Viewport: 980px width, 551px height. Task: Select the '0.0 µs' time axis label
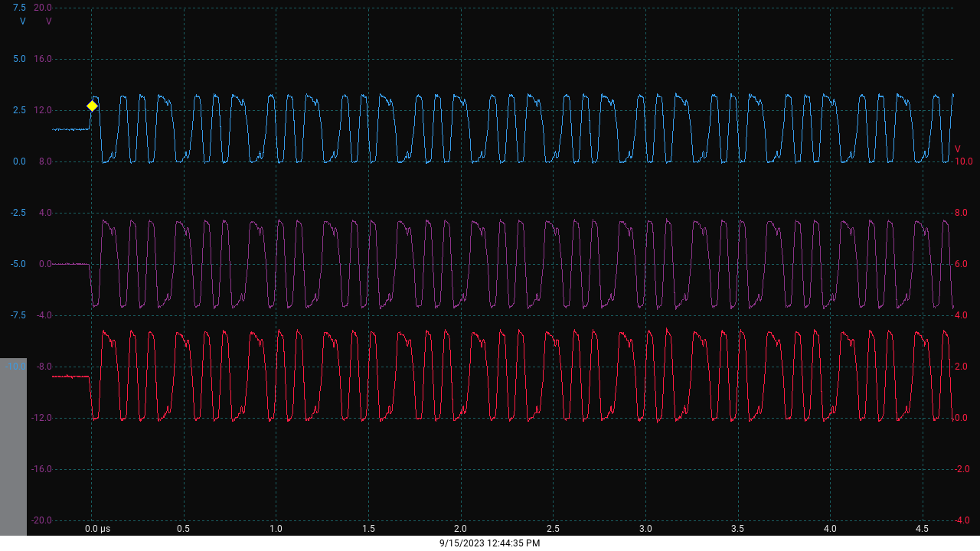[x=97, y=529]
